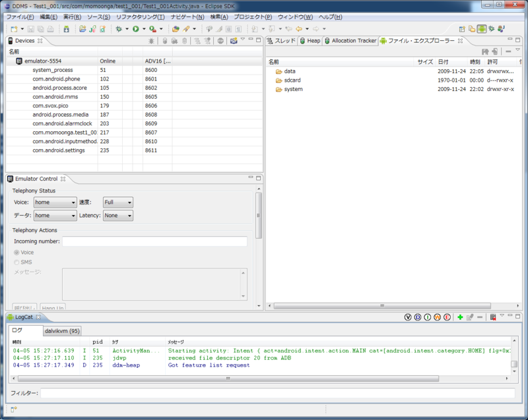
Task: Select the sdcard folder row
Action: click(394, 80)
